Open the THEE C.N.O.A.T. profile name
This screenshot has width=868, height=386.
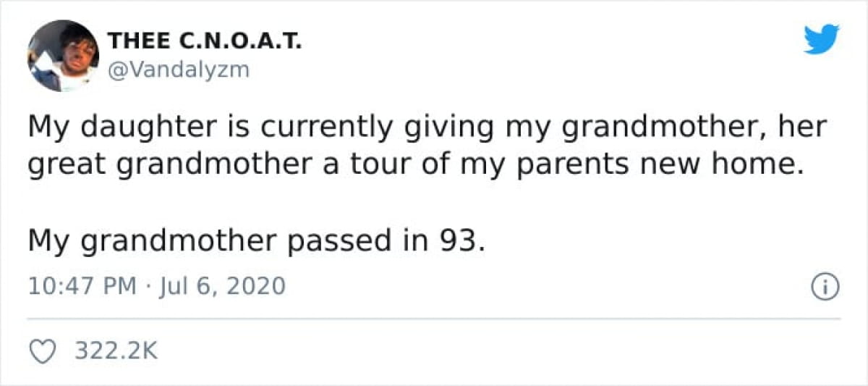point(205,42)
